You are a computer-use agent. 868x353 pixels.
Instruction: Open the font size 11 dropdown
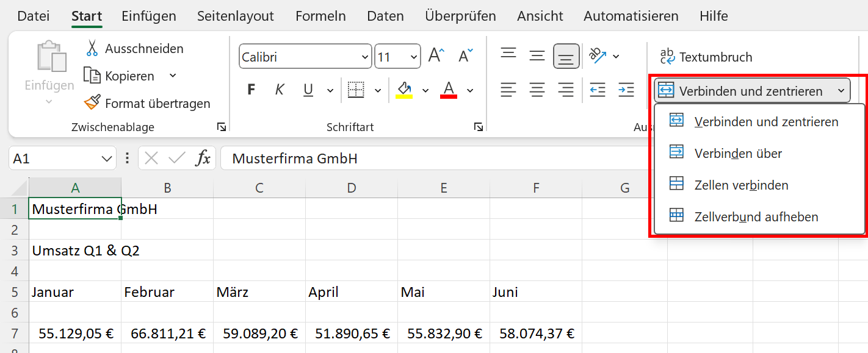point(414,58)
